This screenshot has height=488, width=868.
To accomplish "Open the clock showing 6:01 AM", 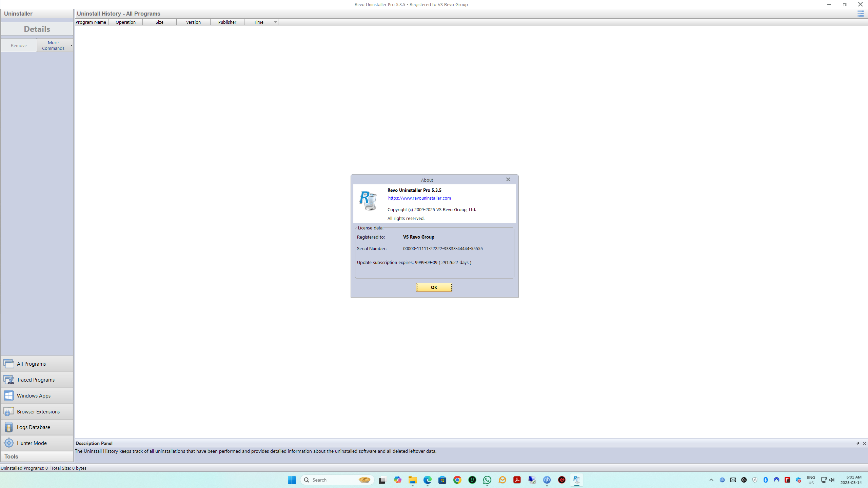I will click(x=851, y=480).
